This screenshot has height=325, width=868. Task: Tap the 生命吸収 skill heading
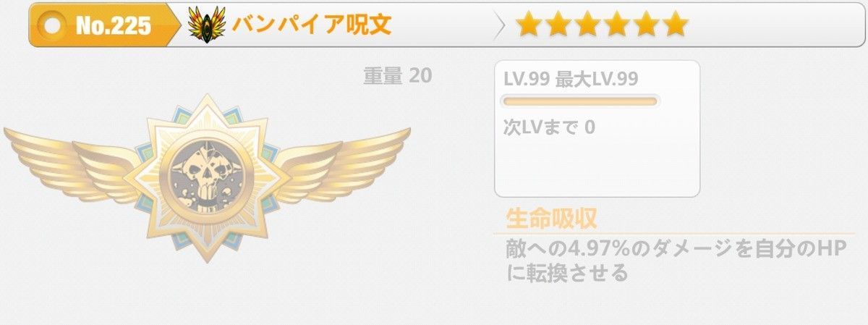(x=551, y=219)
